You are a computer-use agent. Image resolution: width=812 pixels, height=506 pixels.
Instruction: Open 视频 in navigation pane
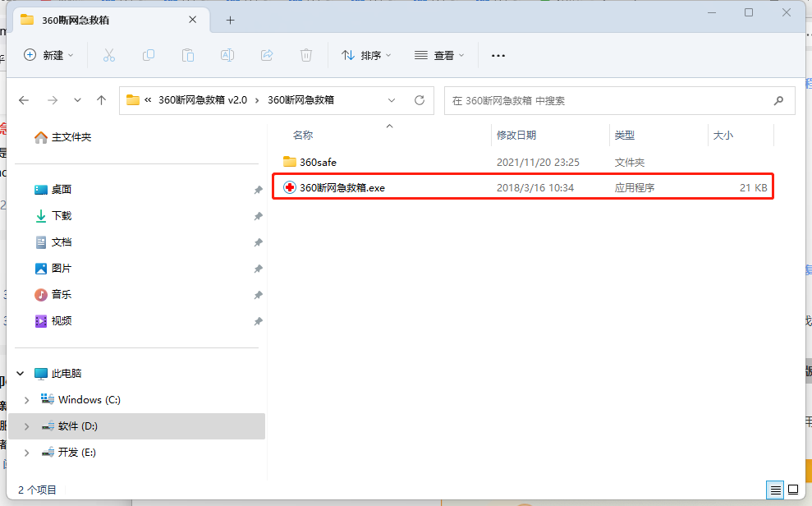coord(53,320)
